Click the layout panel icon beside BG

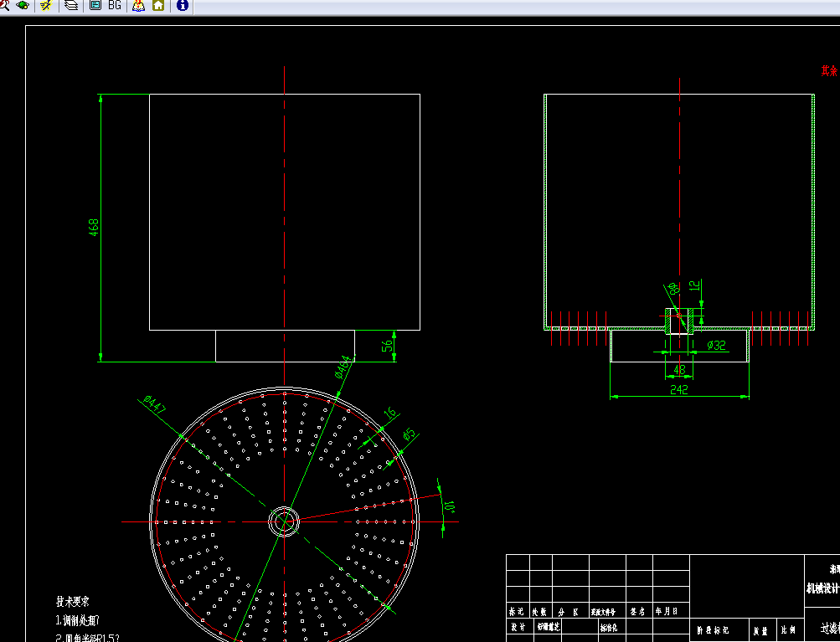pyautogui.click(x=95, y=5)
